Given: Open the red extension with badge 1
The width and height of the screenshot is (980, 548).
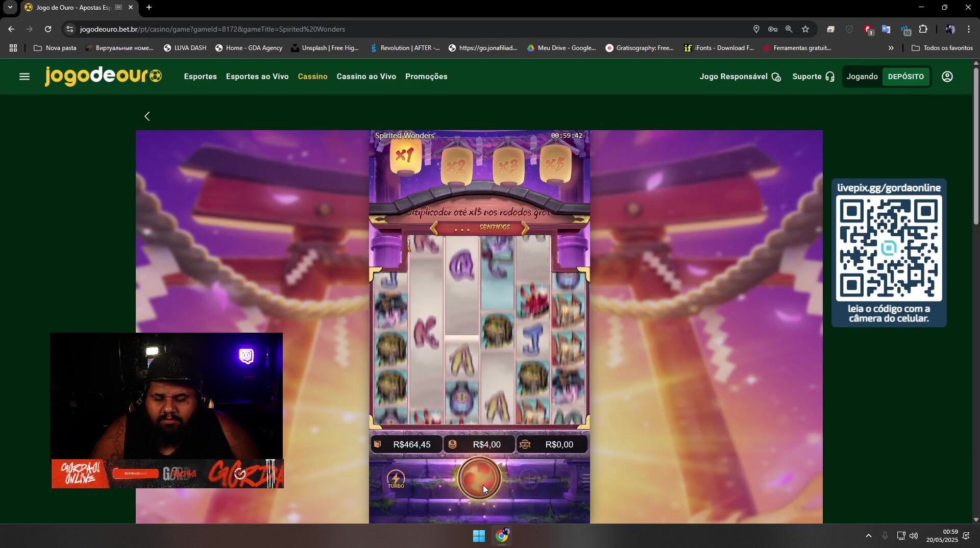Looking at the screenshot, I should (868, 30).
